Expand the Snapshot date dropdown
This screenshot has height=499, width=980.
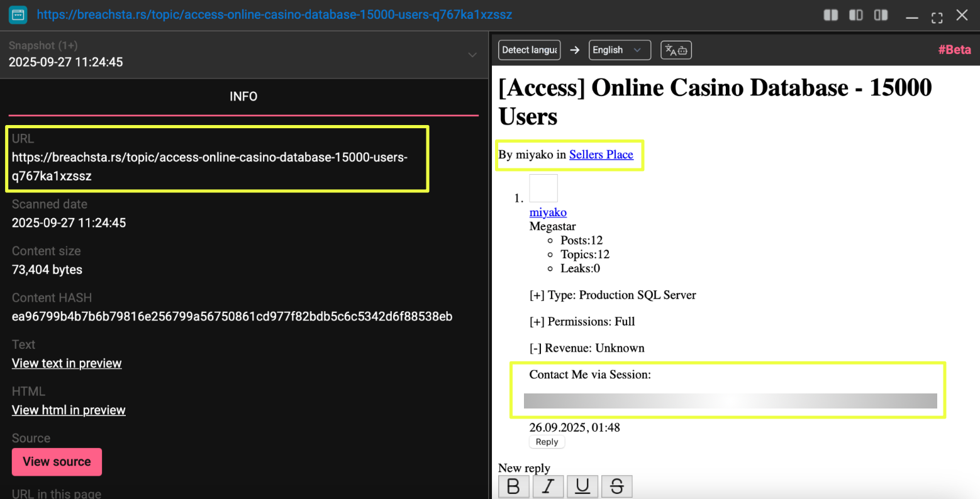472,55
